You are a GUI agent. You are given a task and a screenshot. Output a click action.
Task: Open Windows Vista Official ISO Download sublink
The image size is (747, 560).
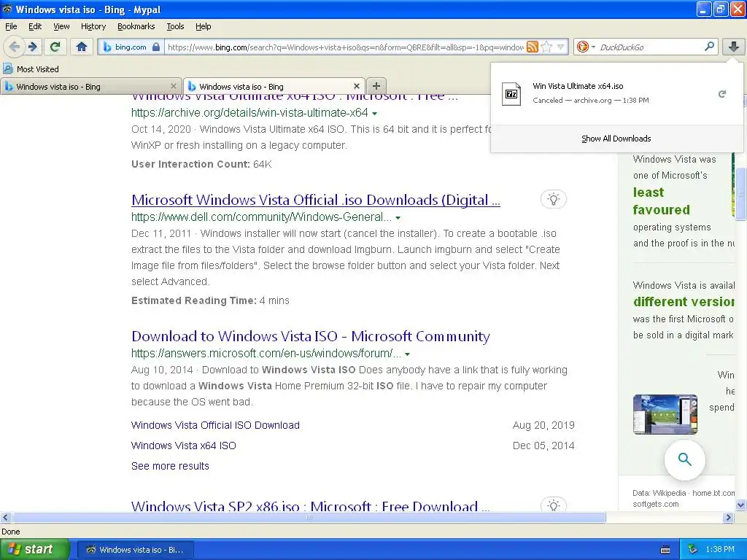tap(215, 425)
